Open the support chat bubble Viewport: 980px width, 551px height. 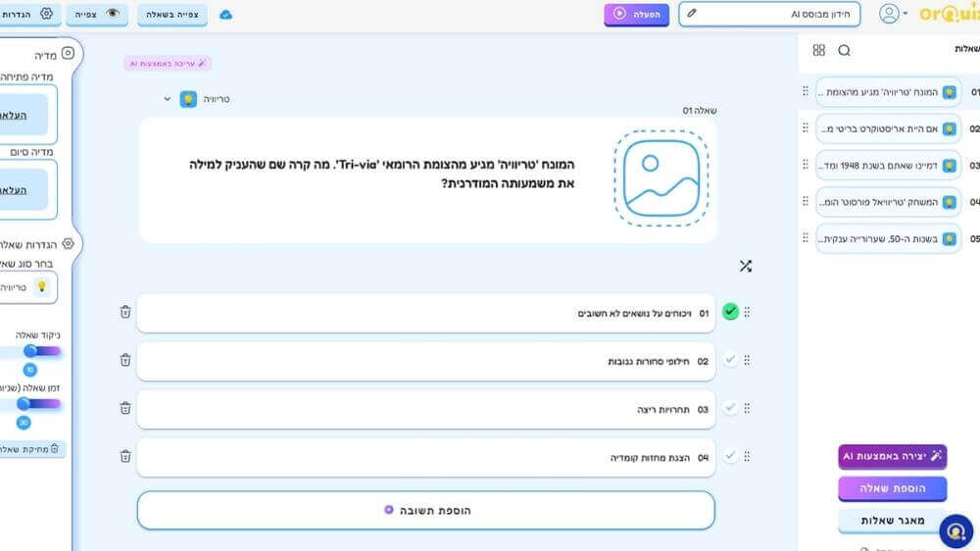coord(955,530)
